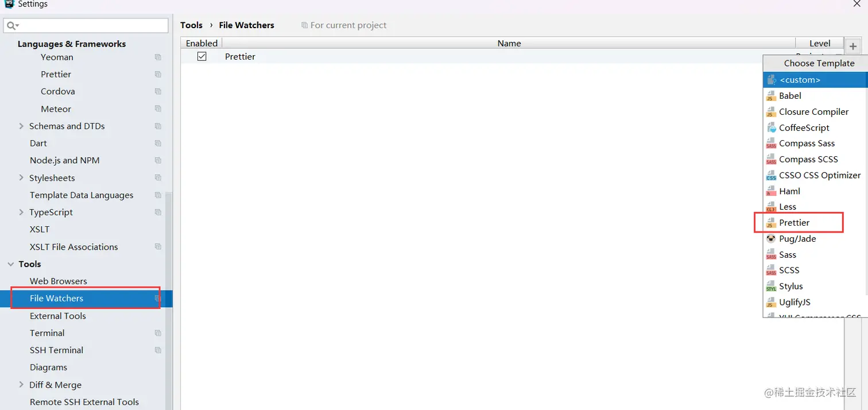This screenshot has width=868, height=410.
Task: Click the Pug/Jade template icon
Action: click(x=772, y=238)
